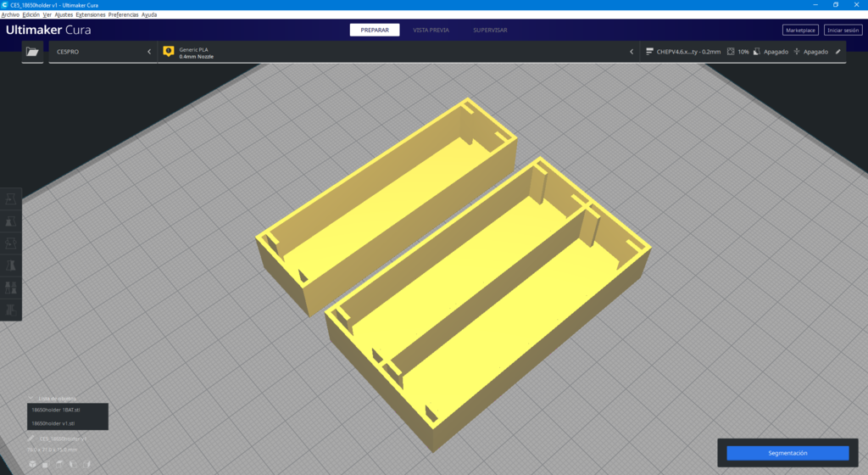Viewport: 868px width, 475px height.
Task: Select the Move tool in the left toolbar
Action: tap(10, 199)
